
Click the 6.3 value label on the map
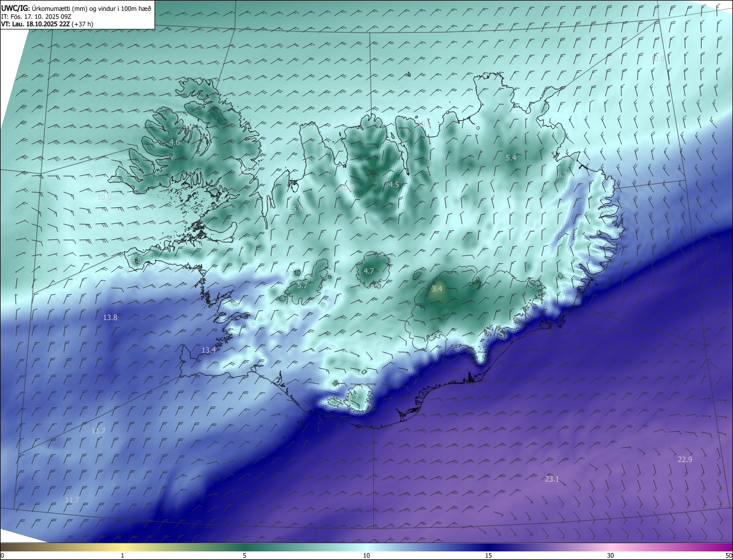[x=562, y=175]
